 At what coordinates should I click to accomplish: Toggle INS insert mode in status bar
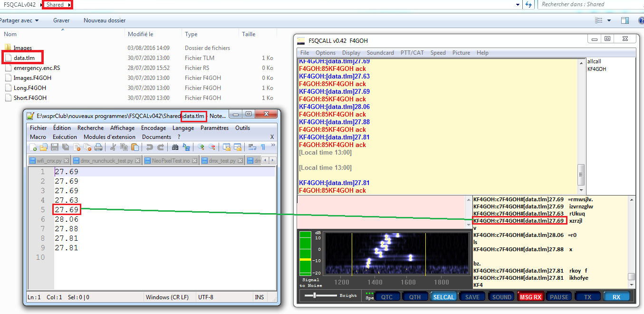click(260, 297)
